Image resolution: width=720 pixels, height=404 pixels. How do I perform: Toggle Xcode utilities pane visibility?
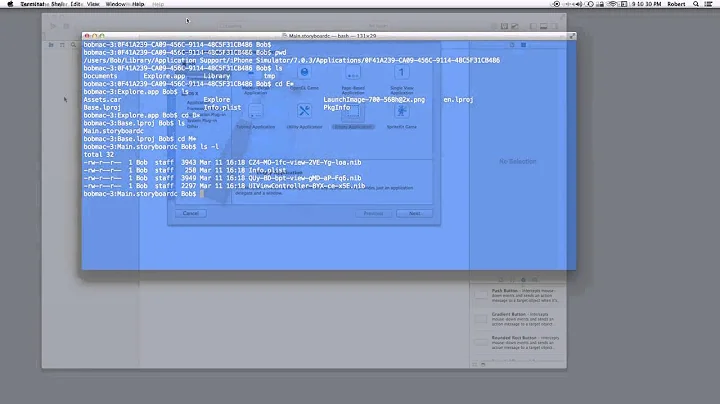554,26
